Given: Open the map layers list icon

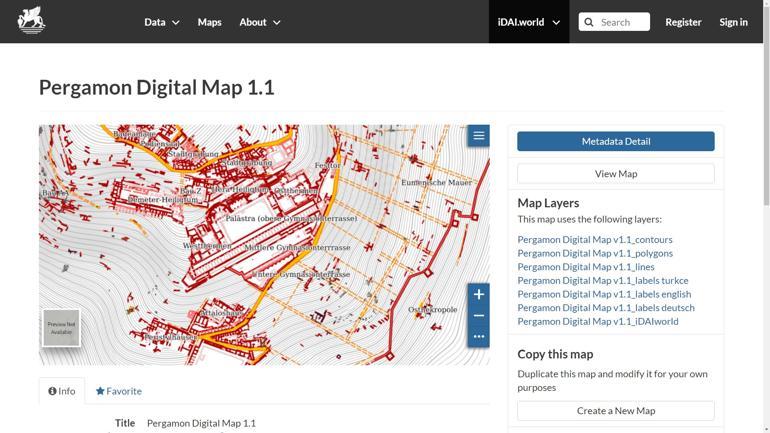Looking at the screenshot, I should click(478, 136).
